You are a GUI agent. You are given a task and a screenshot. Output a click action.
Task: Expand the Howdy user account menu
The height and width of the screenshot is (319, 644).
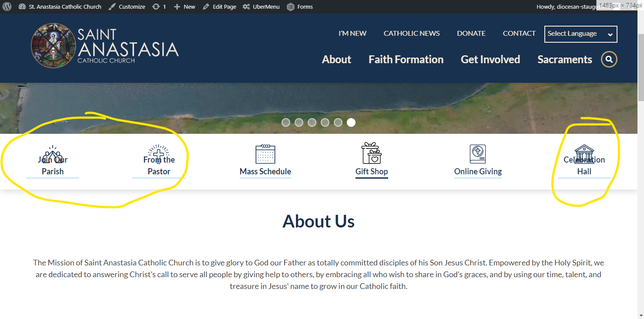[x=566, y=7]
